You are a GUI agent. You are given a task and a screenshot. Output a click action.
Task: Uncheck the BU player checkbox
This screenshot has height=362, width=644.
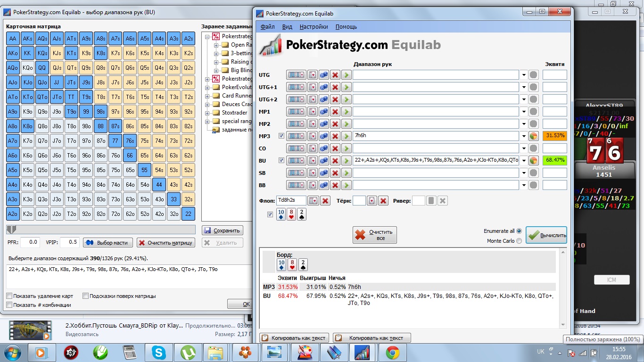281,160
